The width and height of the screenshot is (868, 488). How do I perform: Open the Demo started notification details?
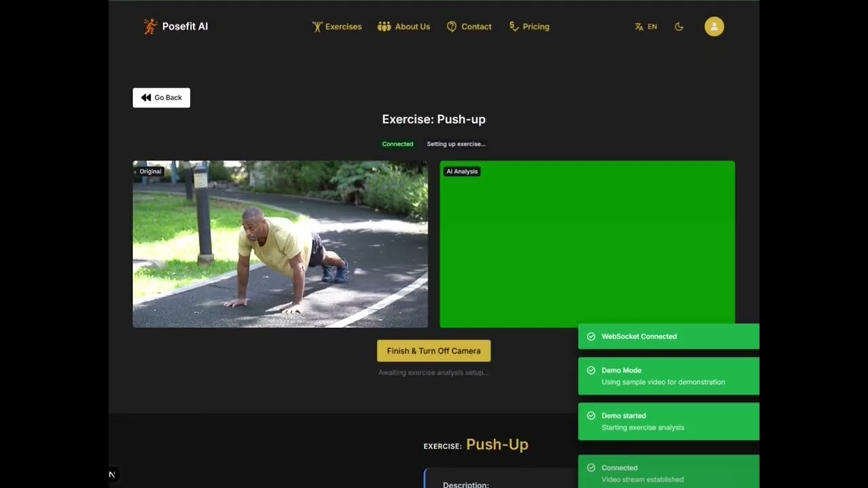click(x=668, y=421)
